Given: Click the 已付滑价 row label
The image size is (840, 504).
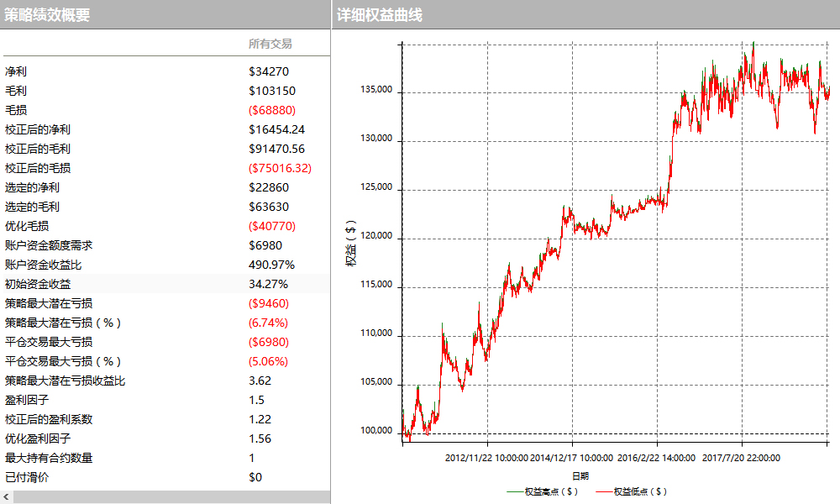Looking at the screenshot, I should coord(27,477).
